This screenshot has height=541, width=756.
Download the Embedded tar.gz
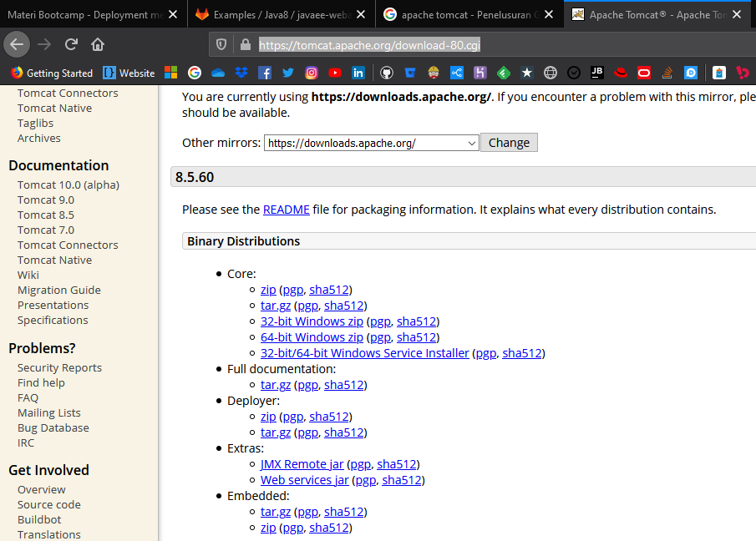(276, 512)
